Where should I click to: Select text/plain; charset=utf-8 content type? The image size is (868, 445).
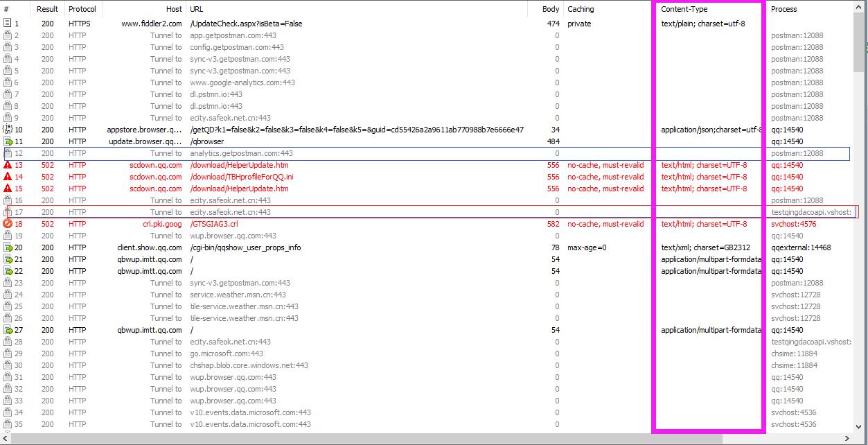click(x=703, y=24)
